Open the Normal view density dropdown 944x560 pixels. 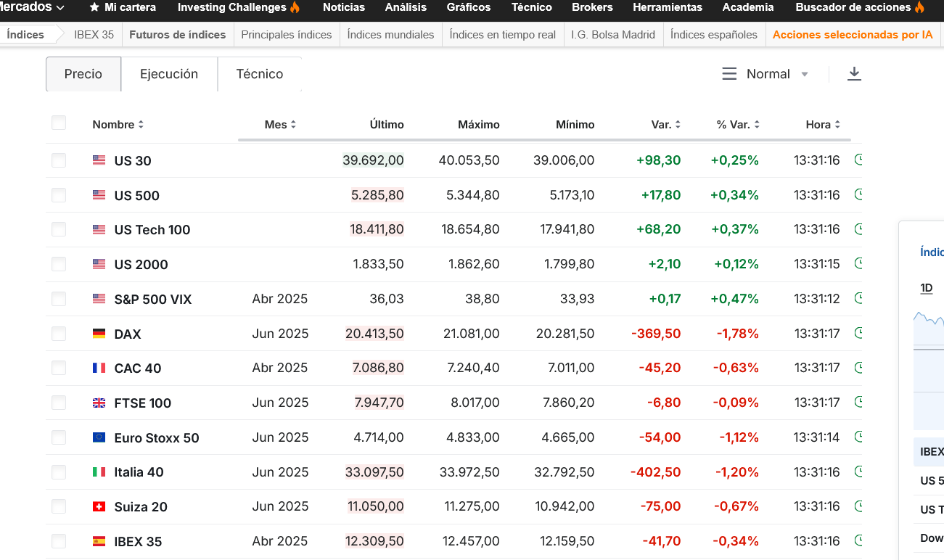pos(766,74)
